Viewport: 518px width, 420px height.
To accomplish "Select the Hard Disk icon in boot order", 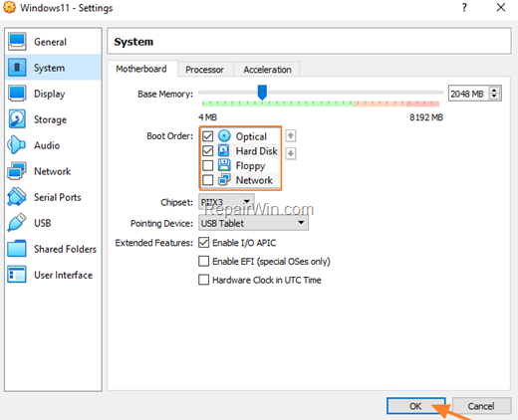I will click(x=224, y=150).
